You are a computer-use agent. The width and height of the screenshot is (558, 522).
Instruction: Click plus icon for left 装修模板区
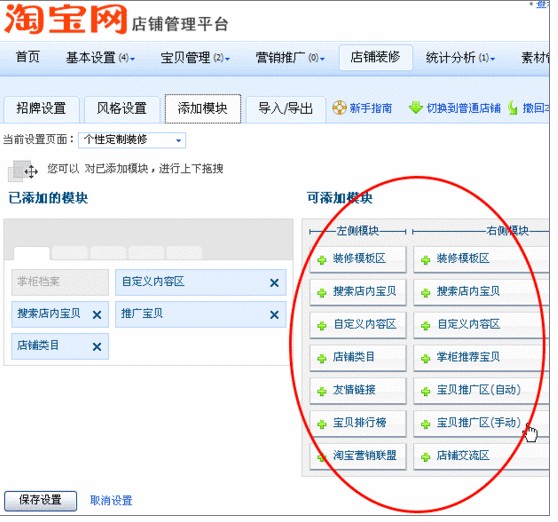(322, 260)
